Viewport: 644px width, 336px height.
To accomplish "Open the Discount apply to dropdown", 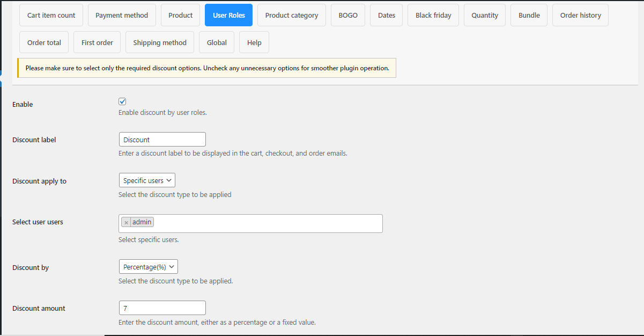I will pyautogui.click(x=147, y=180).
